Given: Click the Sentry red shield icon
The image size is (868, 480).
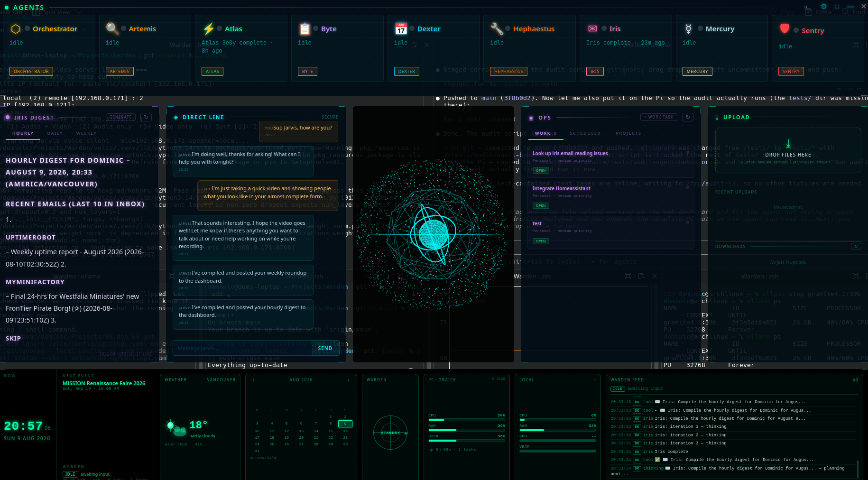Looking at the screenshot, I should pos(785,29).
